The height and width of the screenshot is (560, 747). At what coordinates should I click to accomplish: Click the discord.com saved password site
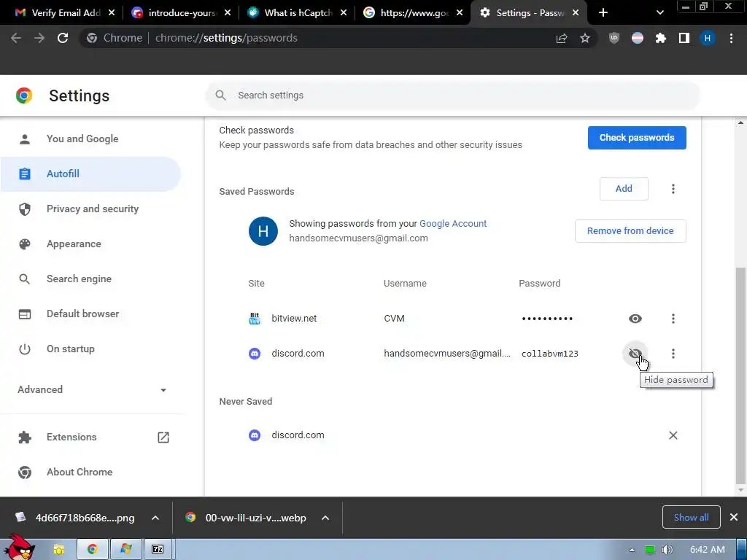point(298,354)
